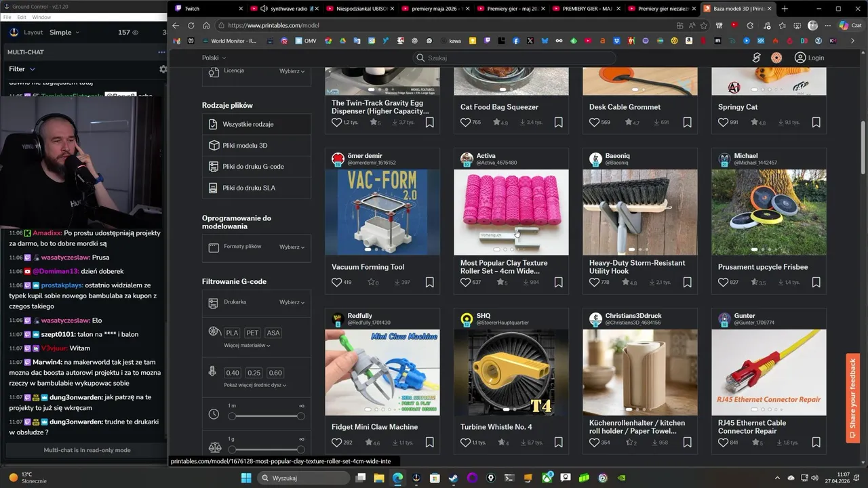
Task: Bookmark the Küchenrollenhalter kitchen roll holder
Action: click(x=687, y=443)
